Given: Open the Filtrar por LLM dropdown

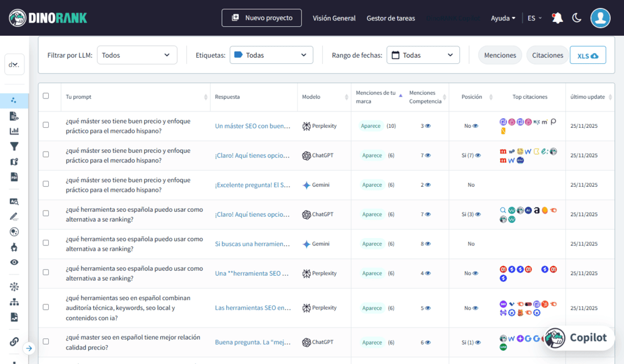Looking at the screenshot, I should [x=136, y=55].
